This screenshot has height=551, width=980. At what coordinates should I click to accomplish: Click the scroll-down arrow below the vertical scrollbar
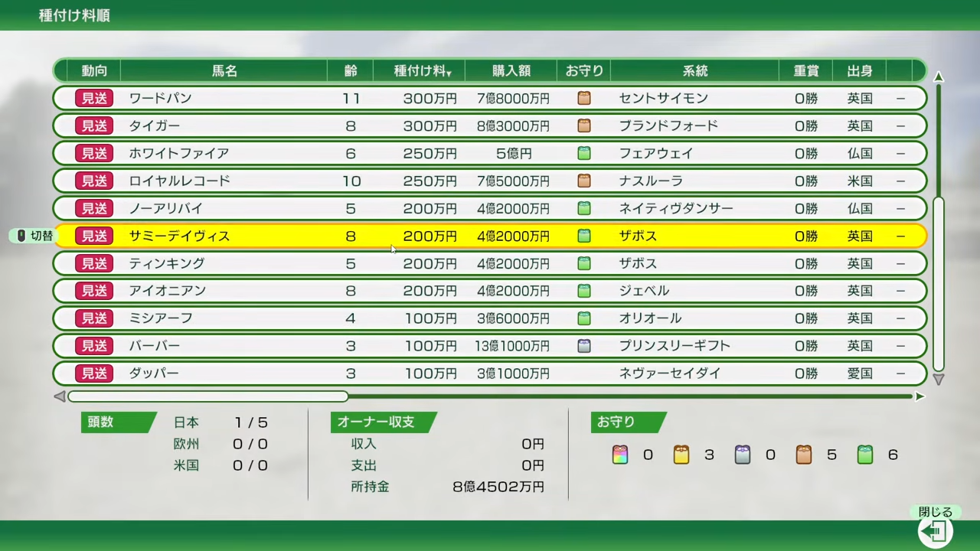939,380
